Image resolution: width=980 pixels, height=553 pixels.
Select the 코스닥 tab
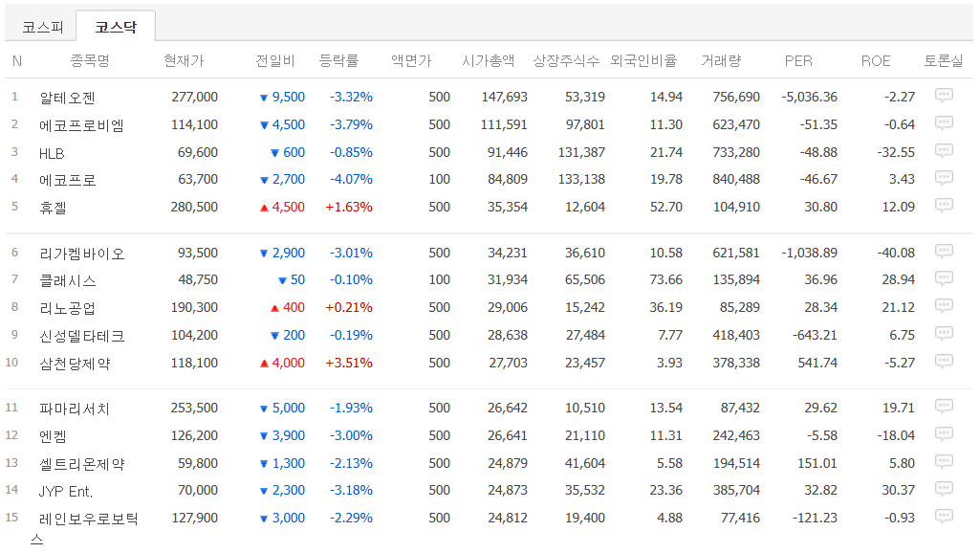tap(115, 27)
